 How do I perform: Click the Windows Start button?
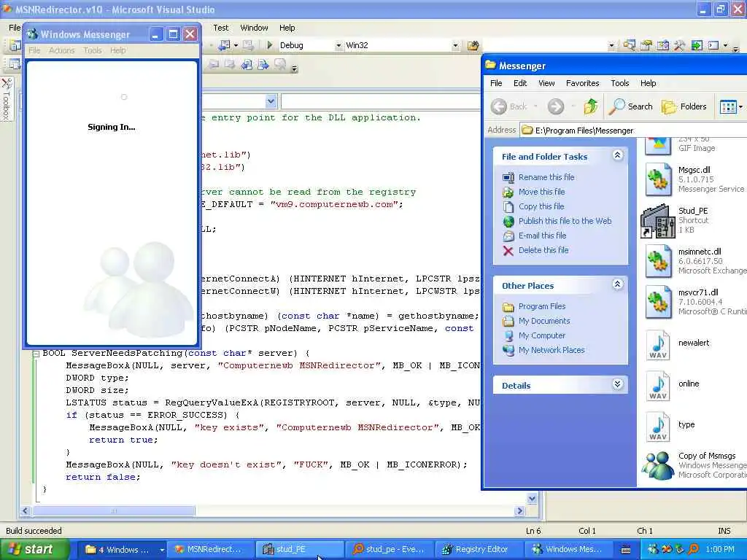[x=34, y=549]
